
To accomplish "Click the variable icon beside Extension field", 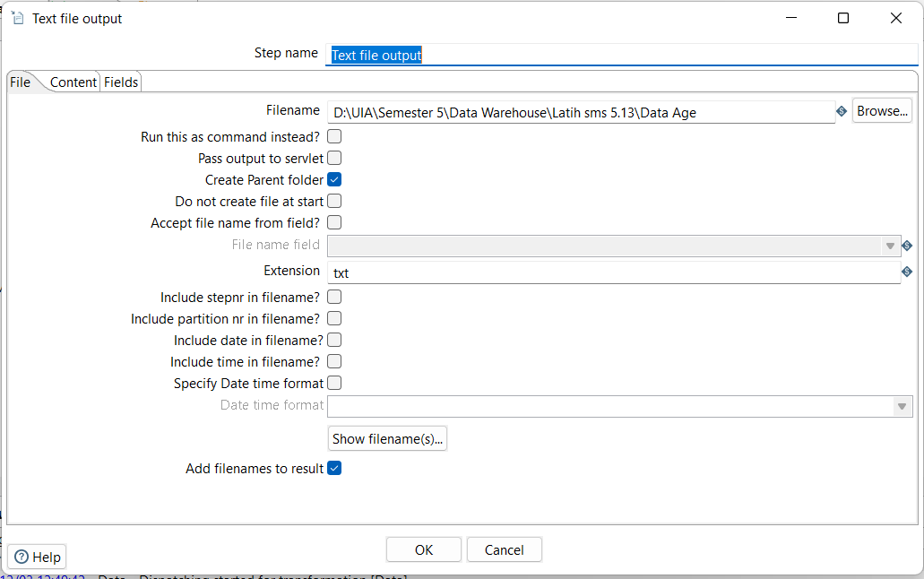I will tap(907, 272).
